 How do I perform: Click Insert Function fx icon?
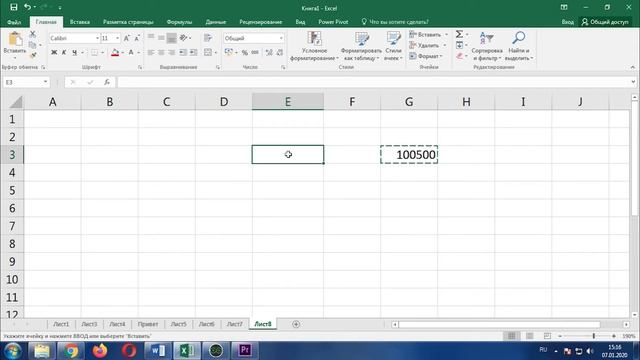tap(107, 82)
